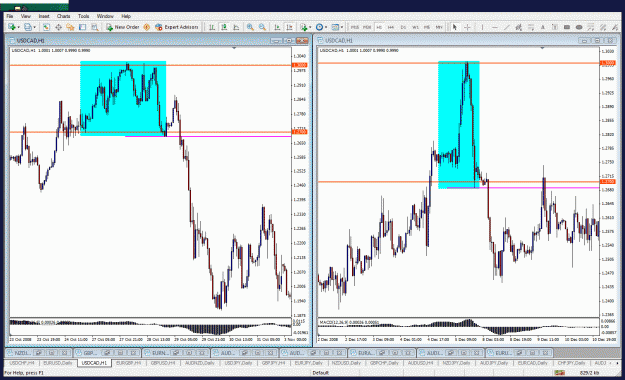Select the Ellipse drawing tool
This screenshot has width=625, height=380.
(579, 27)
